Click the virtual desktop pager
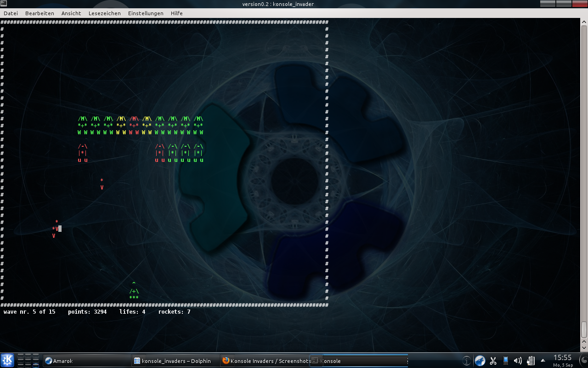This screenshot has height=368, width=588. (x=28, y=360)
